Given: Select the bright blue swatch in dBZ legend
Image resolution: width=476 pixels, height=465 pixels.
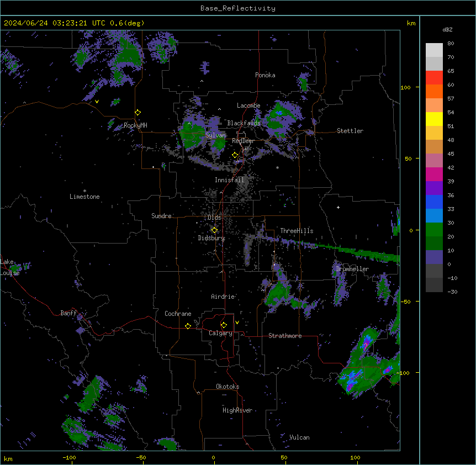Looking at the screenshot, I should pos(434,202).
